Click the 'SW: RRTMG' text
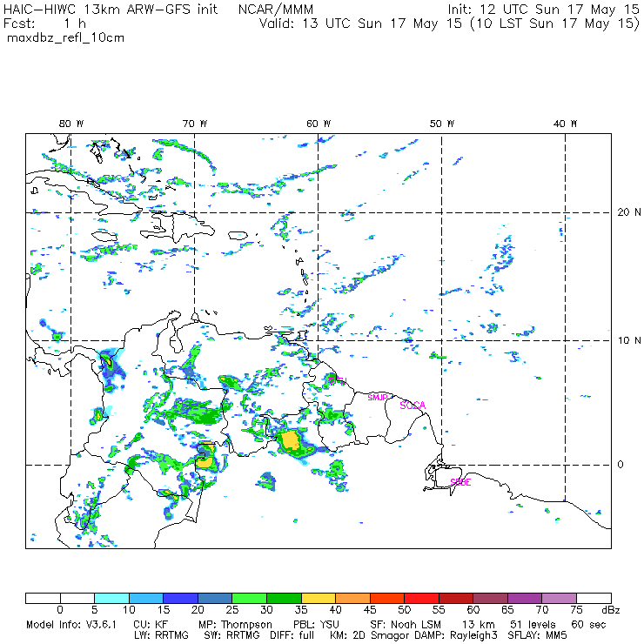Viewport: 644px width, 644px height. (x=232, y=635)
